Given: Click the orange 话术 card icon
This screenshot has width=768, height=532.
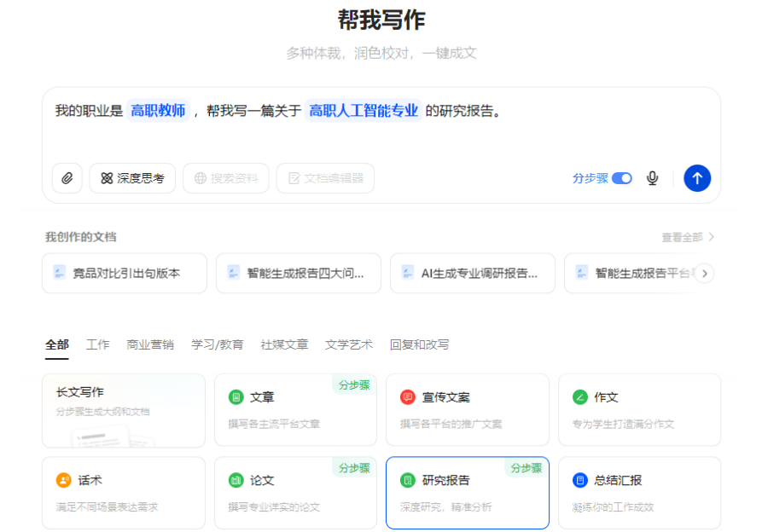Looking at the screenshot, I should (64, 480).
